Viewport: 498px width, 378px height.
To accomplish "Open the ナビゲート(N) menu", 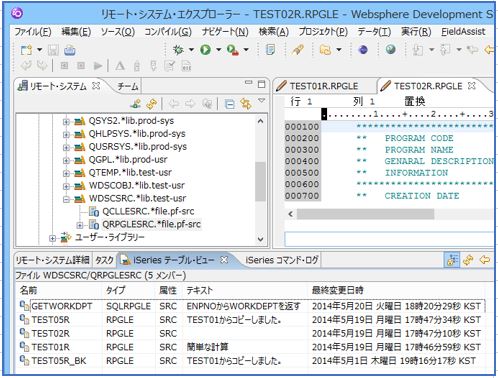I will [225, 32].
